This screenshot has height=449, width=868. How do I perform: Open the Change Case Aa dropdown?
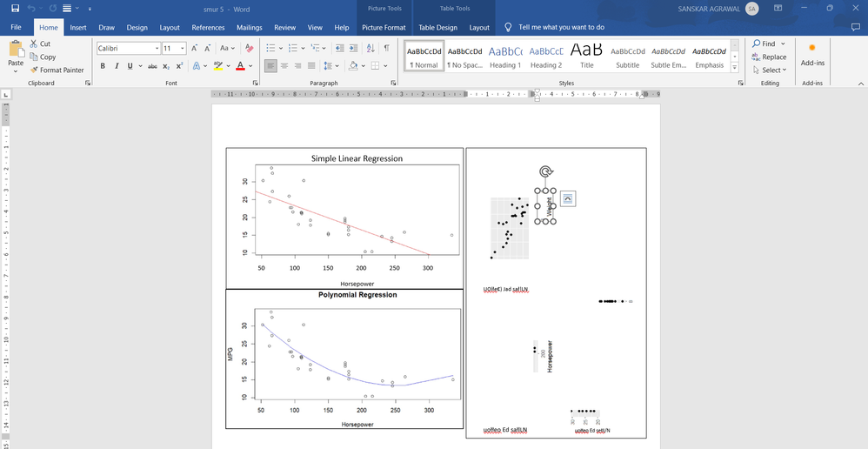coord(227,49)
